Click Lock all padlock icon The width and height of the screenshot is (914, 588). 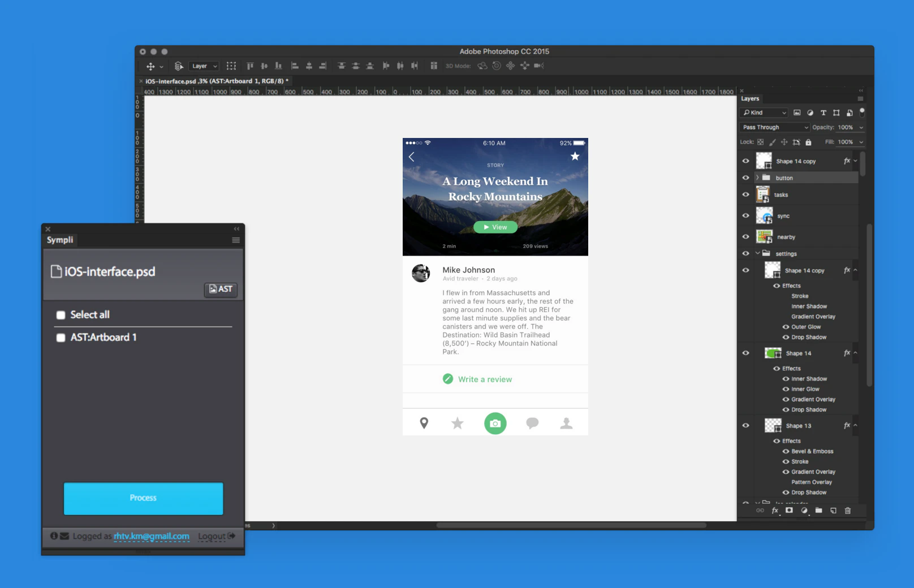pos(808,142)
